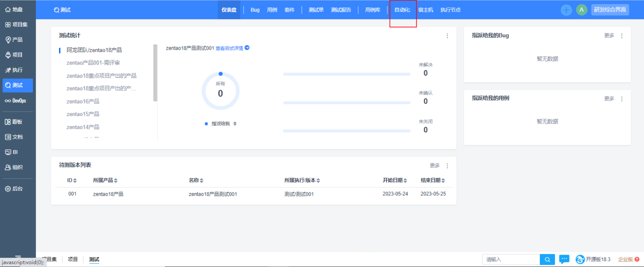
Task: Click the blue plus quick-create icon
Action: tap(566, 10)
